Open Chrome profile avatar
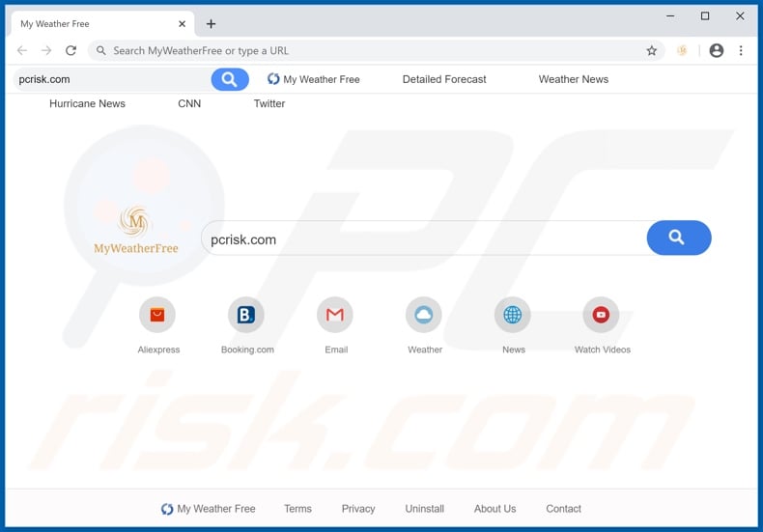Screen dimensions: 763x532 [716, 50]
